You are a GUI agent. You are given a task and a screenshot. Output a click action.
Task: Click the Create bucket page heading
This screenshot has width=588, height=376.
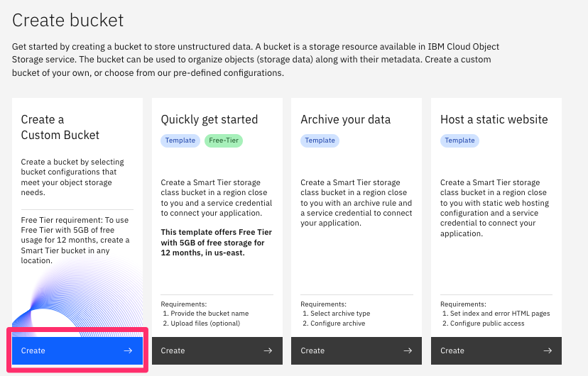pyautogui.click(x=68, y=20)
